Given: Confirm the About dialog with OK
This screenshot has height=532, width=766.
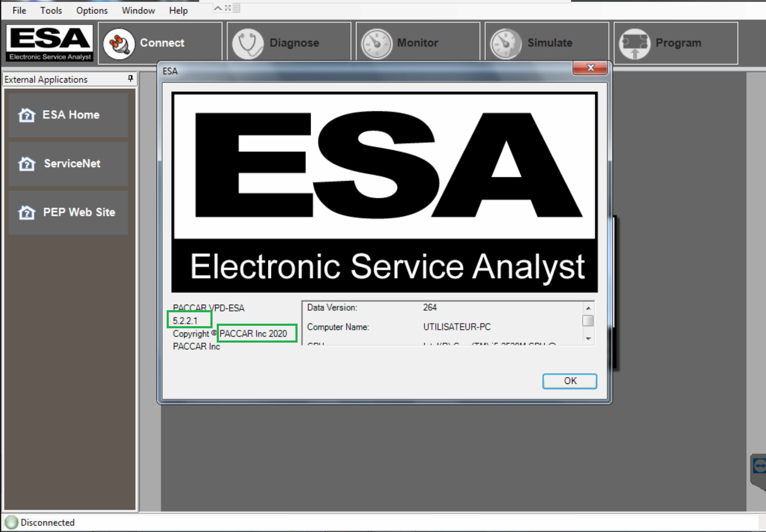Looking at the screenshot, I should pos(570,381).
